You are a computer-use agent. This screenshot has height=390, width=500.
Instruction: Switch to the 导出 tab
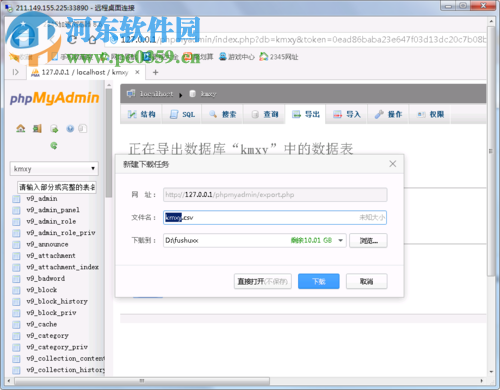coord(306,114)
